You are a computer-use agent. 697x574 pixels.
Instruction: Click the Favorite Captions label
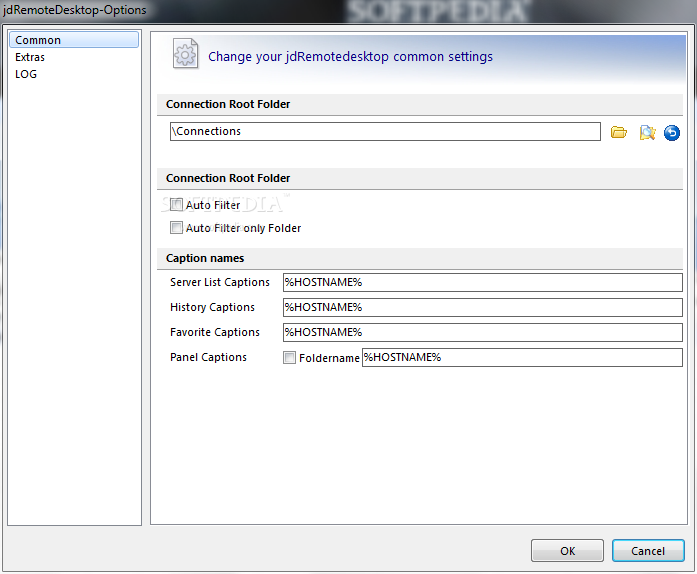tap(215, 332)
